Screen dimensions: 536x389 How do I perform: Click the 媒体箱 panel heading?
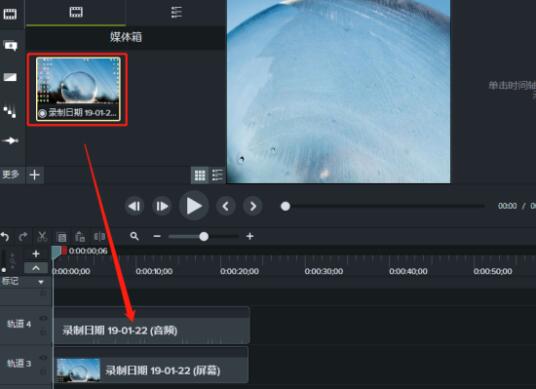pyautogui.click(x=126, y=37)
